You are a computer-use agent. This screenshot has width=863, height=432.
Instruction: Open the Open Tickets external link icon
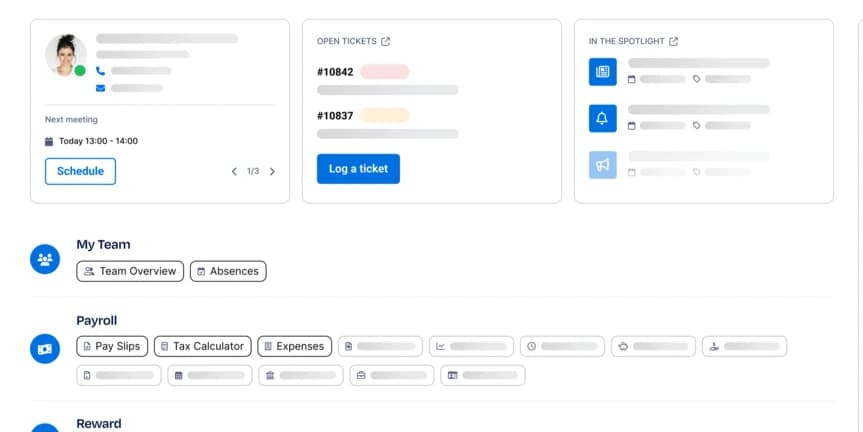[385, 41]
